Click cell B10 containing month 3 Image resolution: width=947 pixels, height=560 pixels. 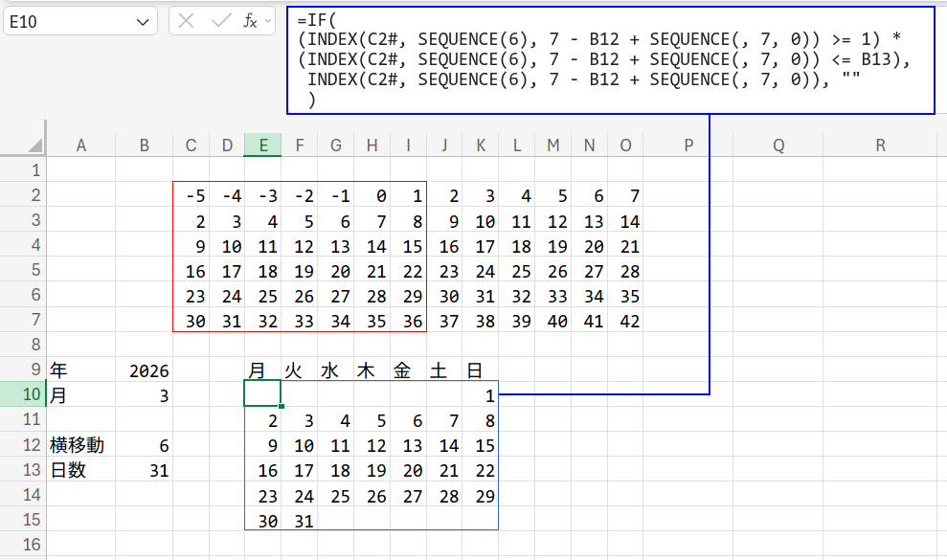click(x=144, y=394)
